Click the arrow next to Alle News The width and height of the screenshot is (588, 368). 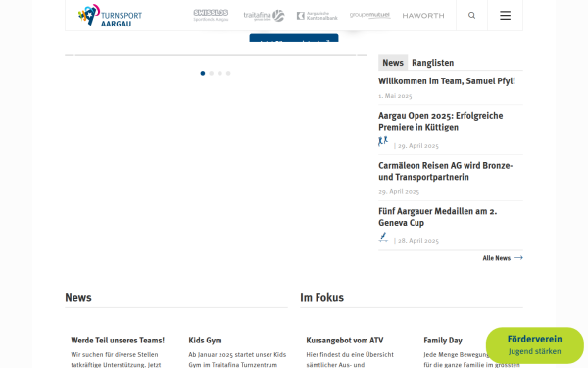click(518, 257)
